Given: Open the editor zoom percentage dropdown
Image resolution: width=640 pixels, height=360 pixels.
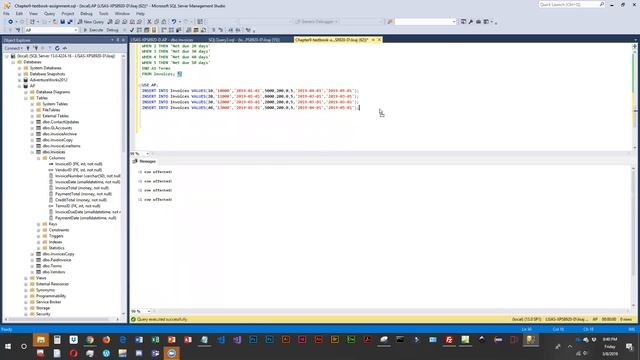Looking at the screenshot, I should pyautogui.click(x=147, y=154).
